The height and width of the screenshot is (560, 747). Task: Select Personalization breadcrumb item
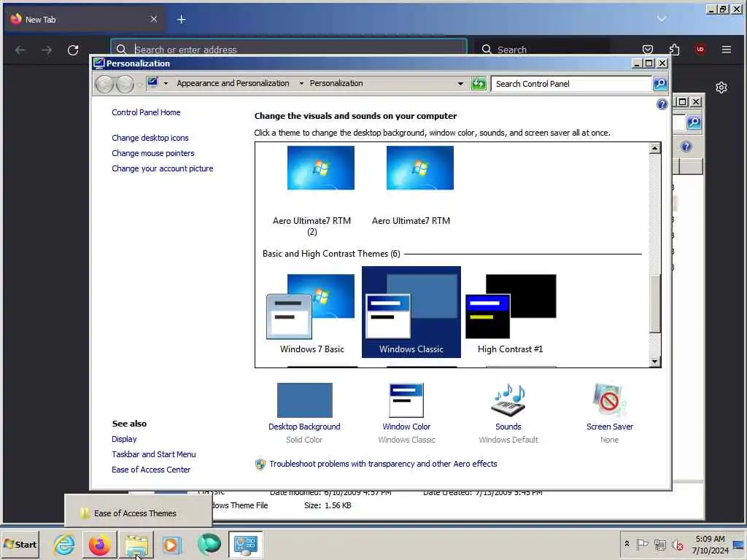tap(336, 83)
